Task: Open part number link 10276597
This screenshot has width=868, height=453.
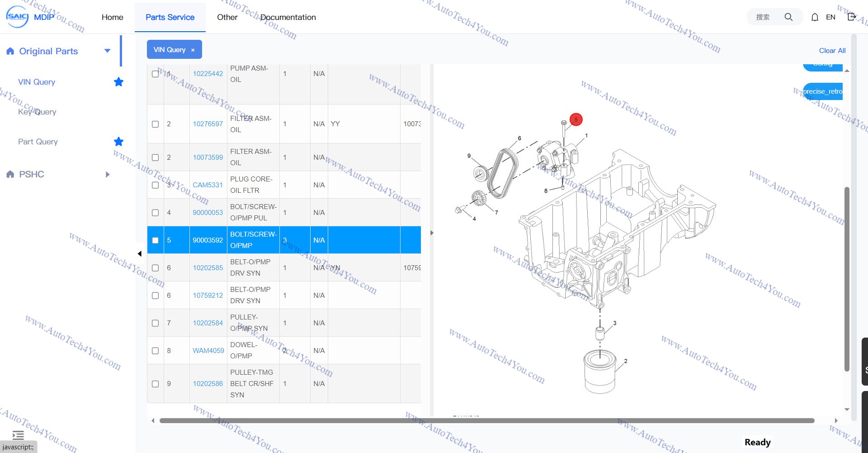Action: [208, 124]
